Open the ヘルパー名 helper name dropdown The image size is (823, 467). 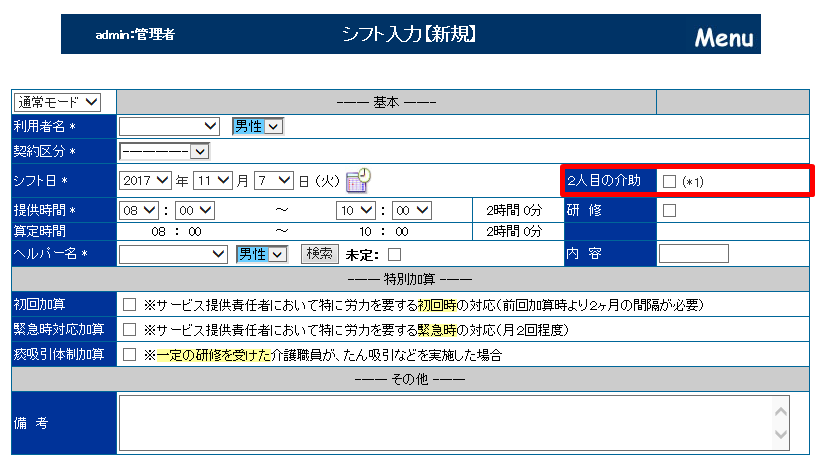(174, 254)
